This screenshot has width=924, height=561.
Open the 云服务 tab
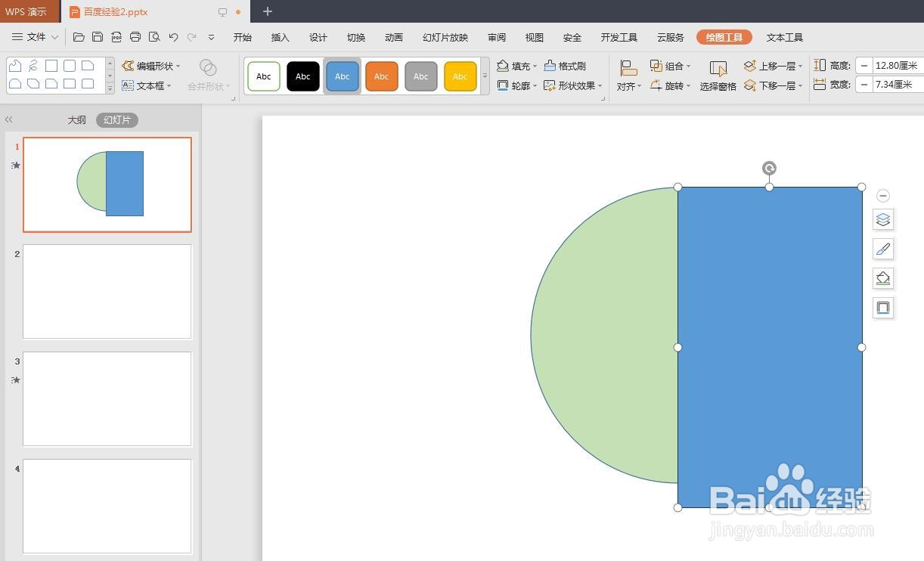pyautogui.click(x=670, y=37)
